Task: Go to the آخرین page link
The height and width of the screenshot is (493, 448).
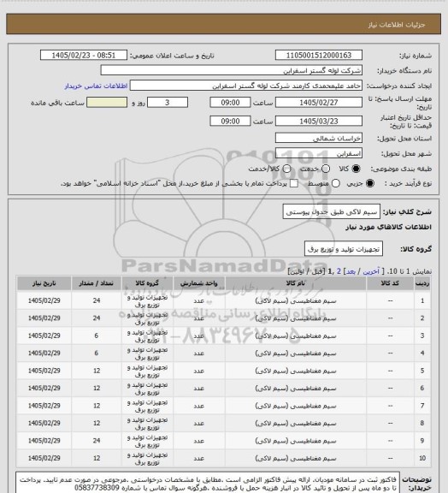Action: coord(371,271)
